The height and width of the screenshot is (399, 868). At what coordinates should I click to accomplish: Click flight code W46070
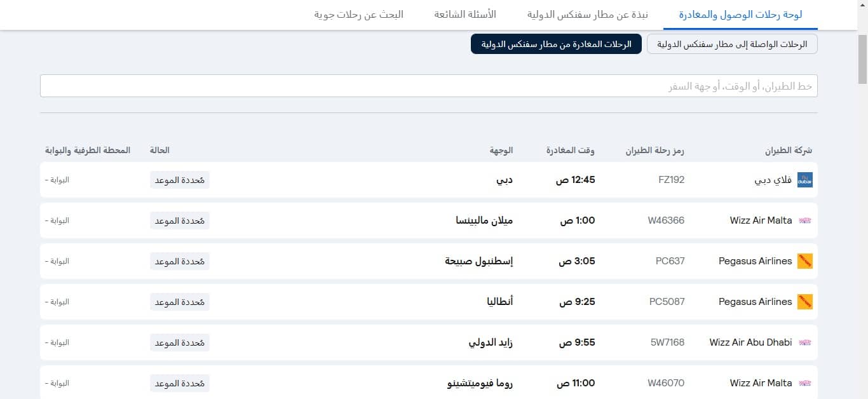666,383
